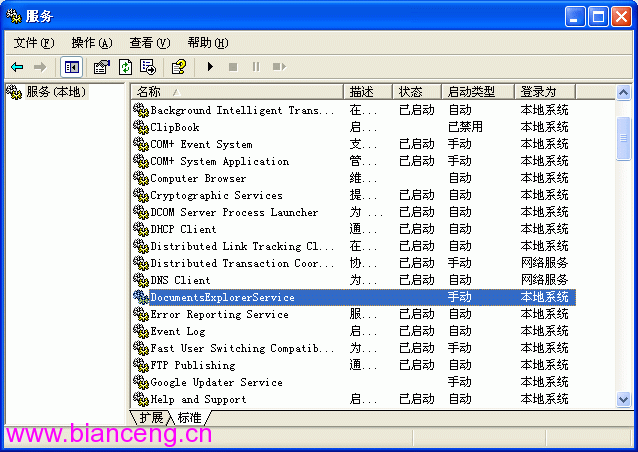
Task: Click the Event Log gear icon
Action: coord(141,332)
